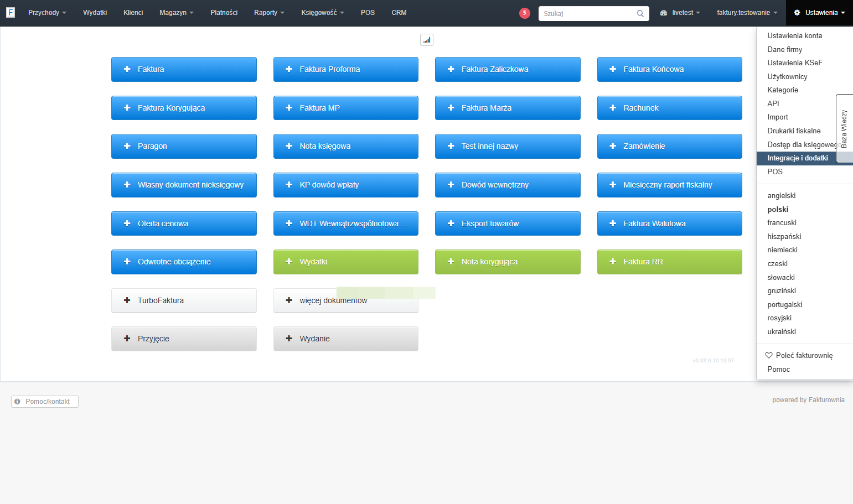Click the red notifications badge showing 5

[525, 13]
